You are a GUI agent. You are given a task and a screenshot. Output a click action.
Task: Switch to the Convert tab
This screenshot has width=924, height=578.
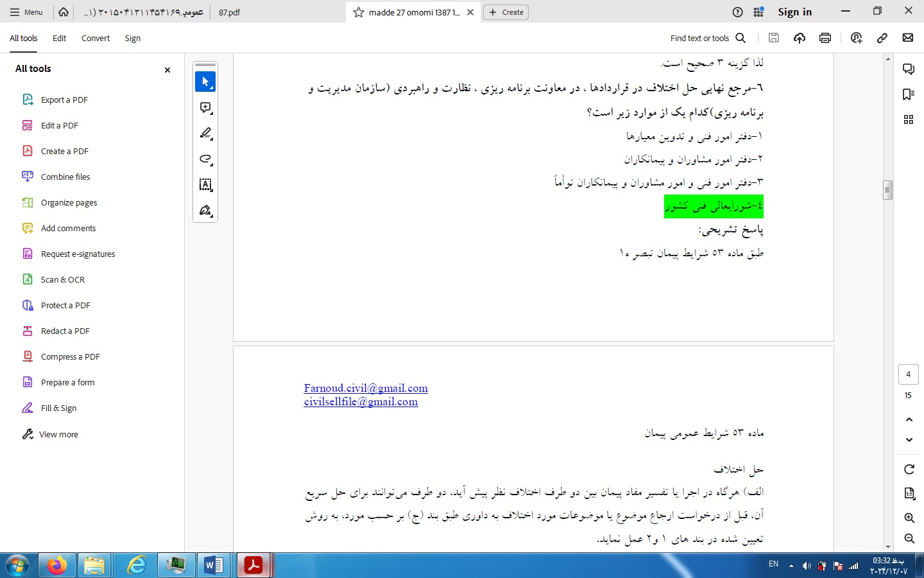96,38
